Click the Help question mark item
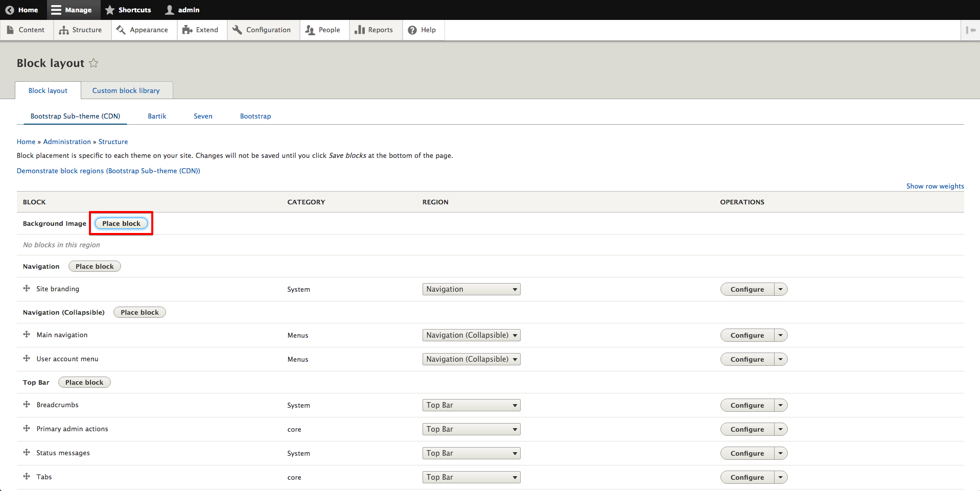The height and width of the screenshot is (491, 980). (422, 30)
